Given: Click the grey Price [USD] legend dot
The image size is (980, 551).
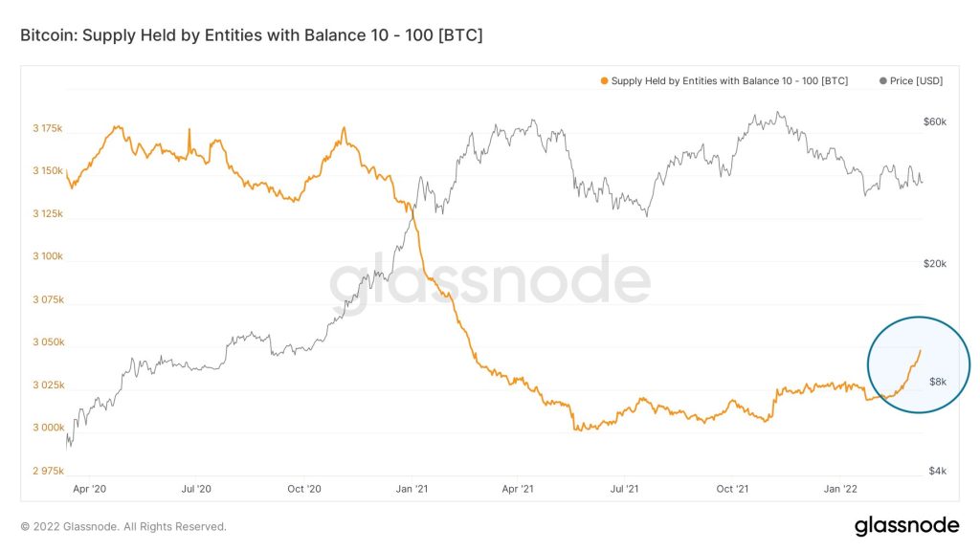Looking at the screenshot, I should (881, 81).
